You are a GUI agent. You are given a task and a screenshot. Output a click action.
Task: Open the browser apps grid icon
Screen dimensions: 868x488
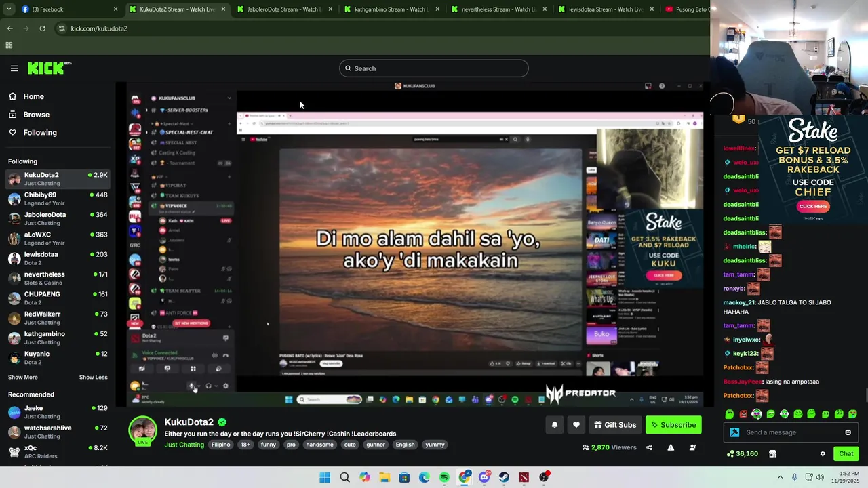[9, 45]
